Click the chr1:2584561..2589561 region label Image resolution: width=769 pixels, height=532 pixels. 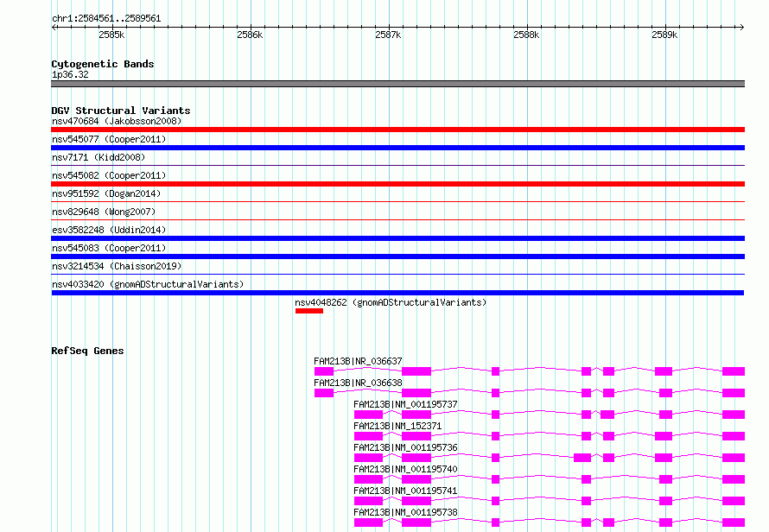pos(106,18)
